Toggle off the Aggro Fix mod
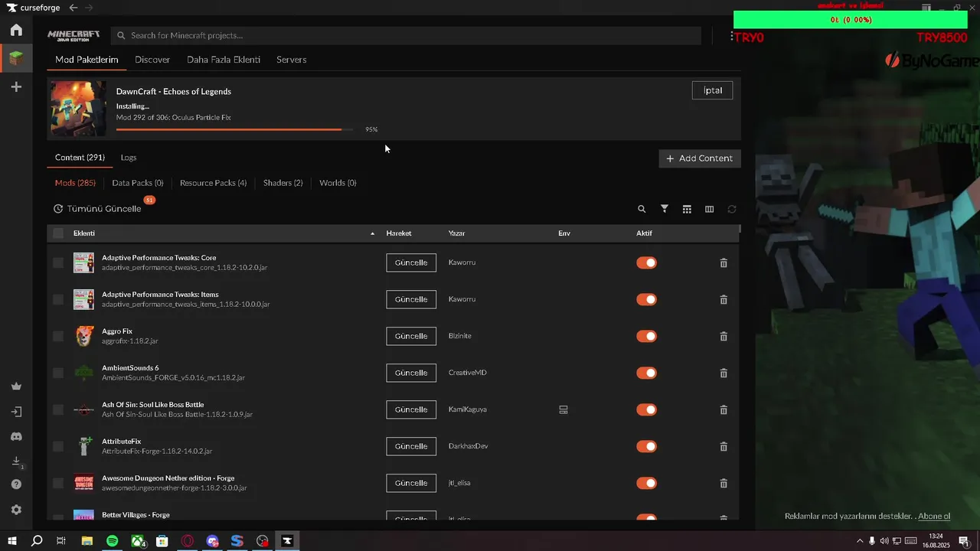 (x=647, y=336)
